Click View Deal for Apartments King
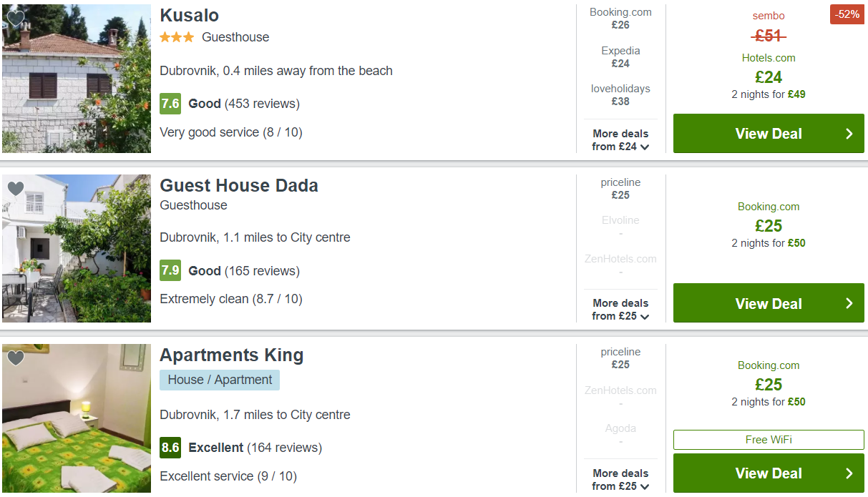The width and height of the screenshot is (868, 497). [769, 473]
